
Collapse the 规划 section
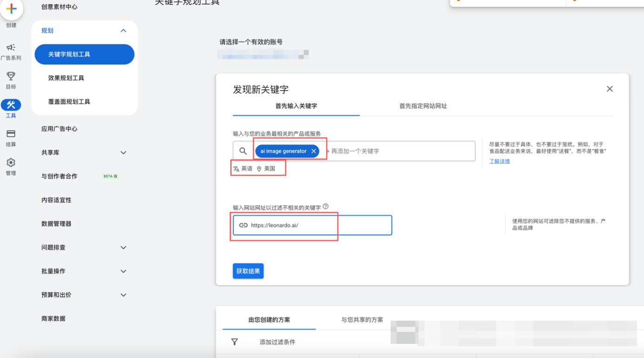pyautogui.click(x=123, y=31)
